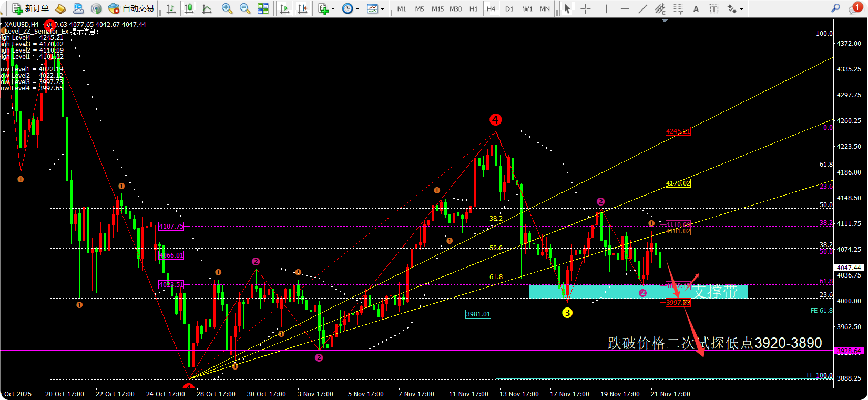The width and height of the screenshot is (868, 400).
Task: Select the vertical line drawing tool
Action: click(606, 8)
